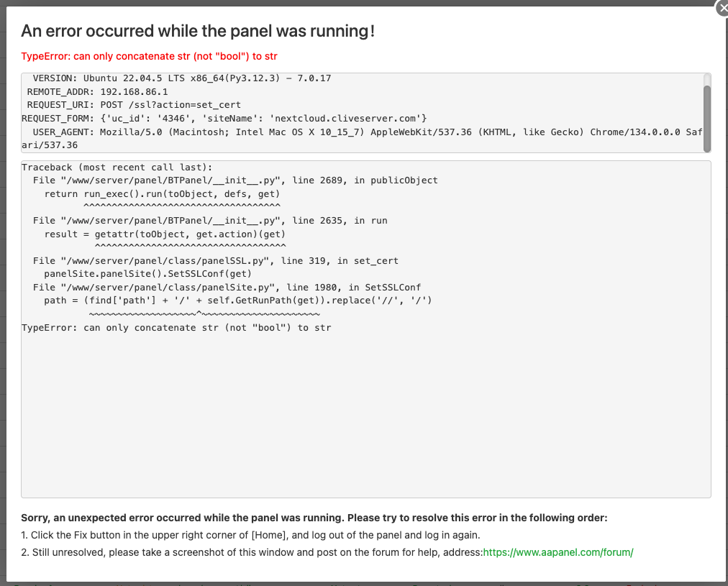Click the red TypeError message under the heading
Viewport: 728px width, 586px height.
tap(149, 56)
